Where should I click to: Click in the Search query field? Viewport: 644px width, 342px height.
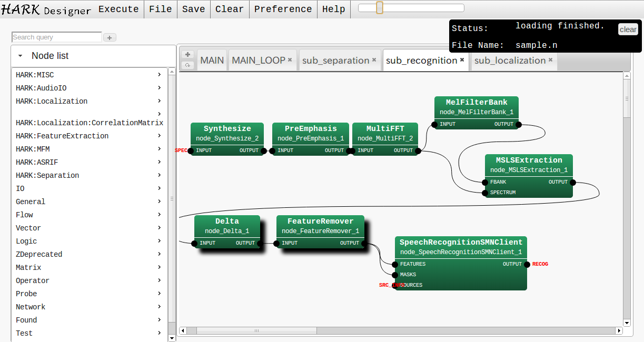pyautogui.click(x=56, y=37)
